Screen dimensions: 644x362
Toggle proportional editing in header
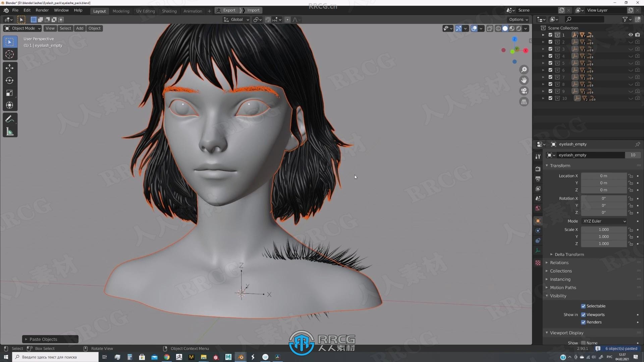click(x=287, y=19)
